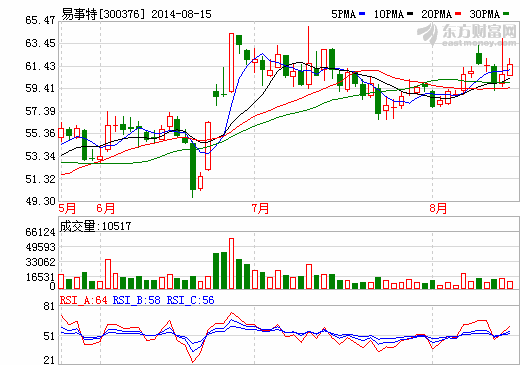520x365 pixels.
Task: Click the 16531 volume axis label
Action: (40, 277)
